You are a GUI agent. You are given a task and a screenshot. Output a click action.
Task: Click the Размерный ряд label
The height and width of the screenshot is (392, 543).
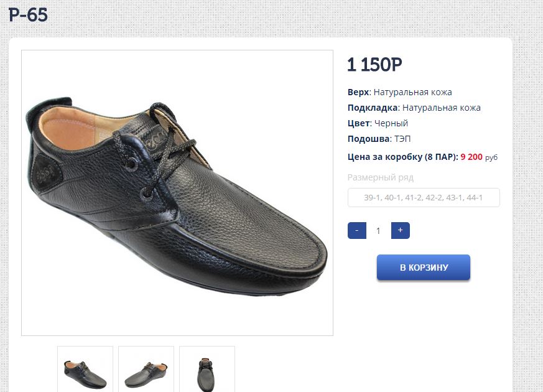point(380,177)
